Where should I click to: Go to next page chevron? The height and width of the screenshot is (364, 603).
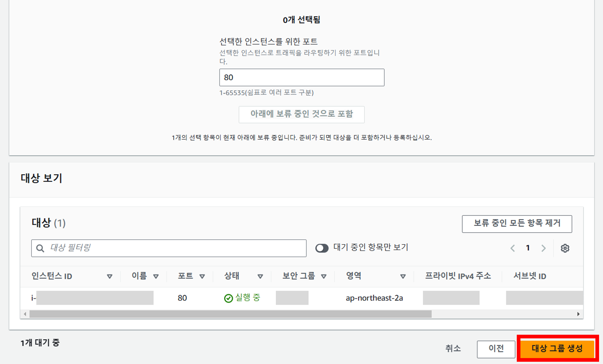(x=543, y=248)
